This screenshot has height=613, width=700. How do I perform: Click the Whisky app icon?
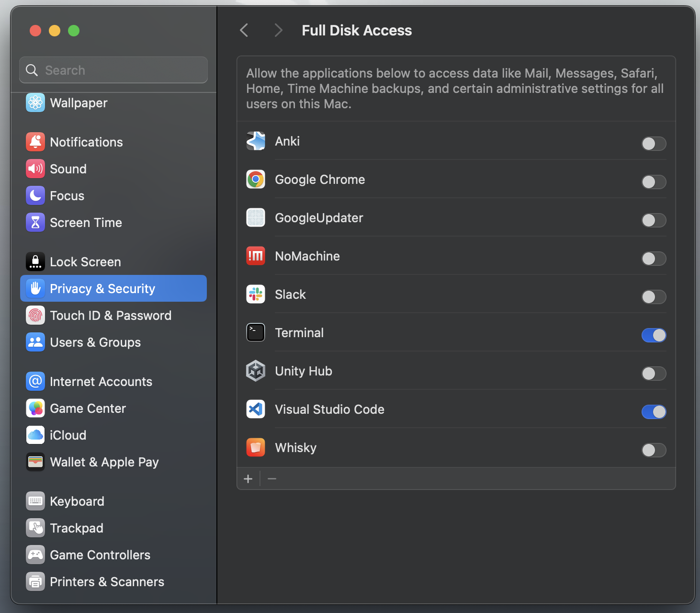pos(256,447)
